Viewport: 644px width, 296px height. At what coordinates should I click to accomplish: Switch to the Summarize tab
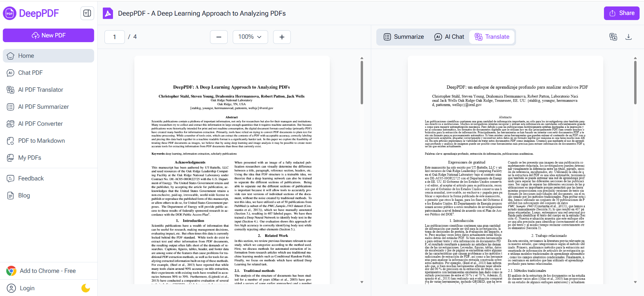(x=404, y=37)
